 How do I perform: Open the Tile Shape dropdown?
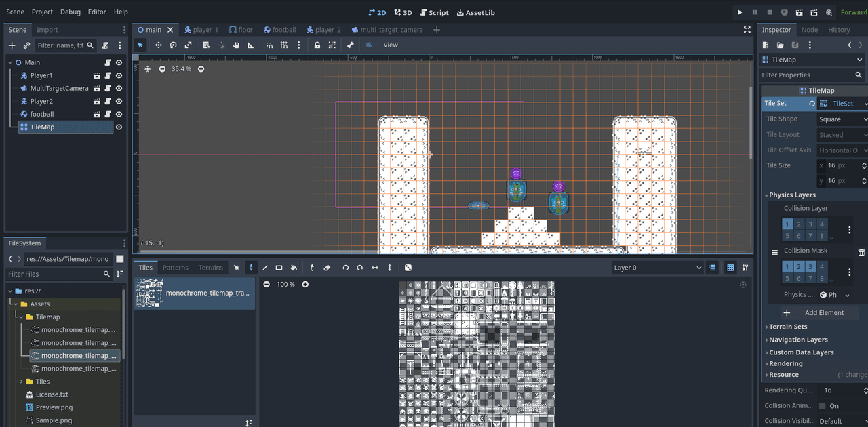[x=842, y=119]
